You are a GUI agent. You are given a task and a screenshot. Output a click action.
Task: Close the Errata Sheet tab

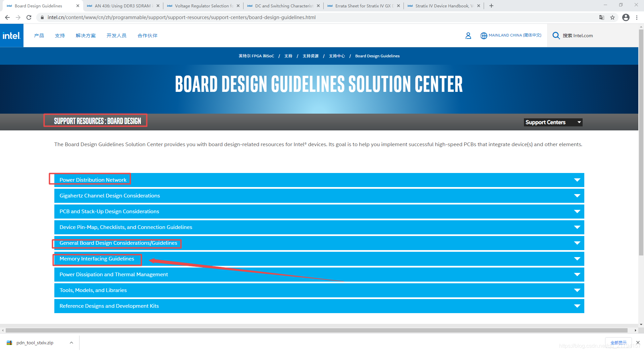click(398, 6)
